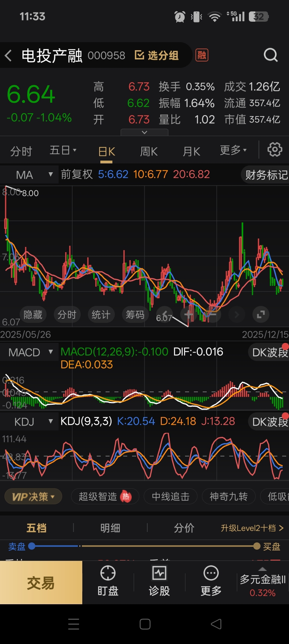Tap the battery status indicator
Screen dimensions: 289x644
258,16
